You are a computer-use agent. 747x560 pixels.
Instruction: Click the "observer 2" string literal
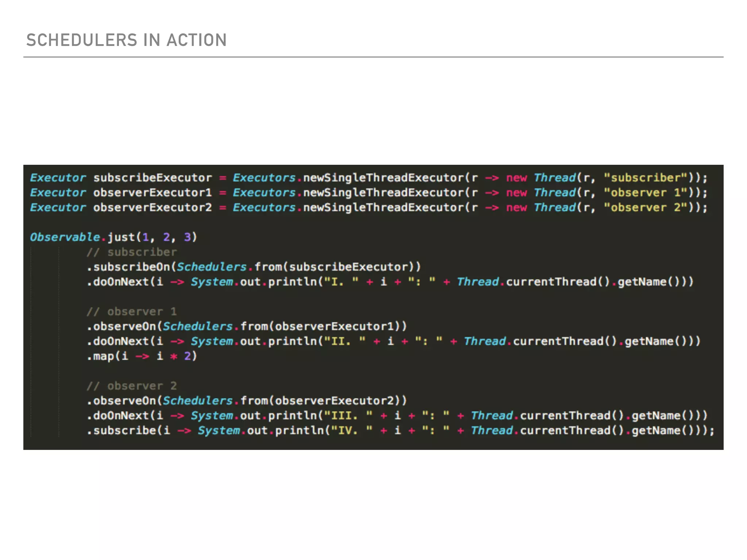(x=646, y=208)
